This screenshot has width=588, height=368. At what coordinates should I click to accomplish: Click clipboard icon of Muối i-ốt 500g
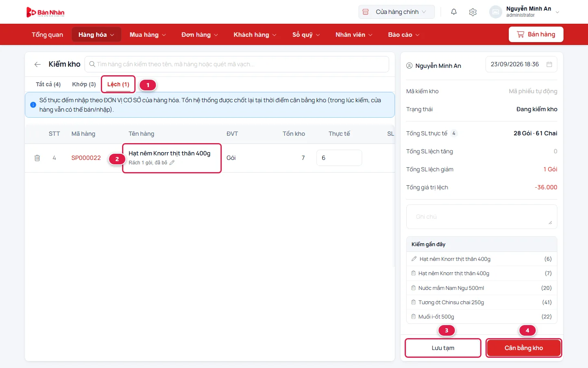[414, 316]
